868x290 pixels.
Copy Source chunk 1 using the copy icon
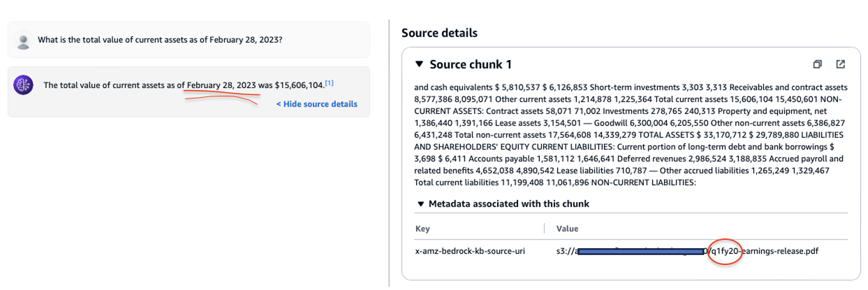(817, 64)
